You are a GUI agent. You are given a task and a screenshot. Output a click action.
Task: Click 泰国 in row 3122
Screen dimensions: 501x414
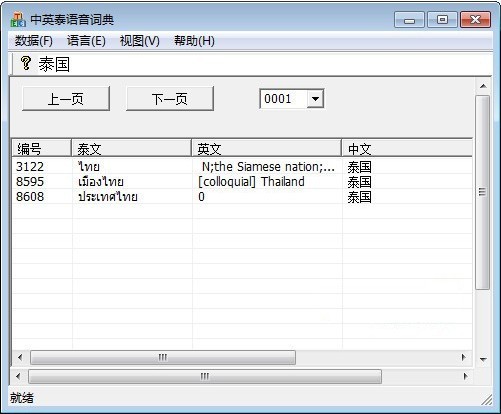click(359, 167)
